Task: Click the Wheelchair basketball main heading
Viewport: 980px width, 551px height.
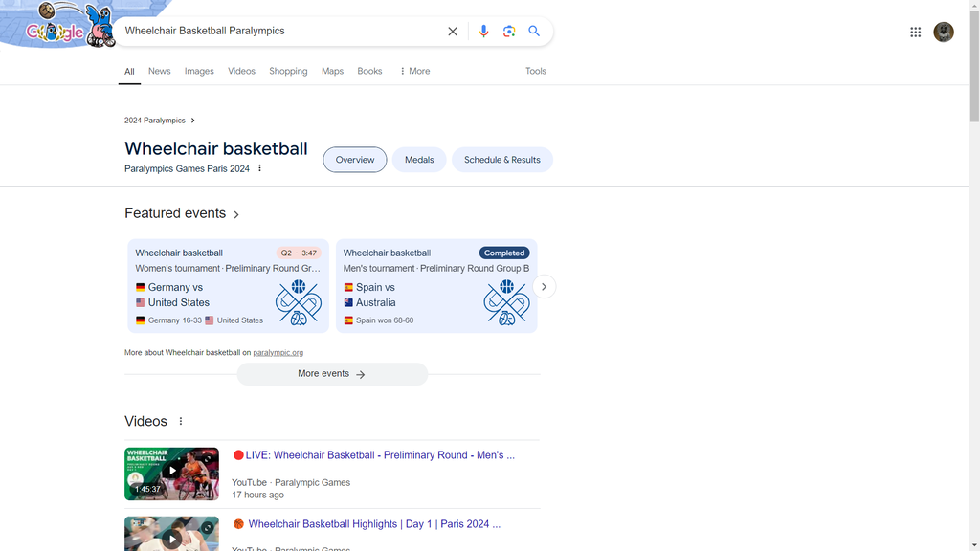Action: (x=216, y=148)
